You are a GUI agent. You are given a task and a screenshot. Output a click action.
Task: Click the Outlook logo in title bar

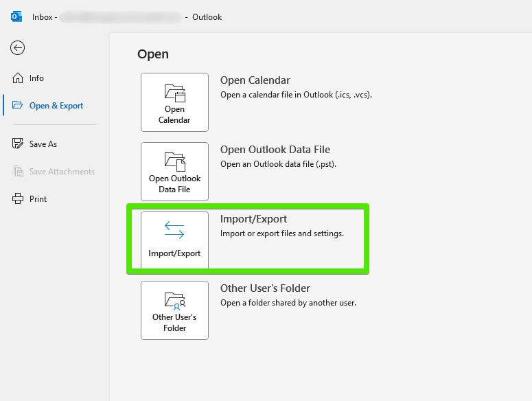16,16
